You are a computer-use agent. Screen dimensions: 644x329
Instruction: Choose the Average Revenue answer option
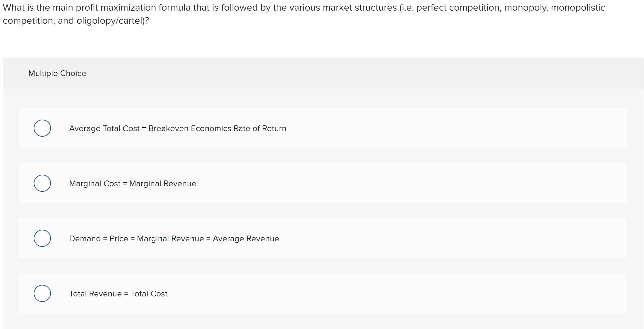[174, 238]
